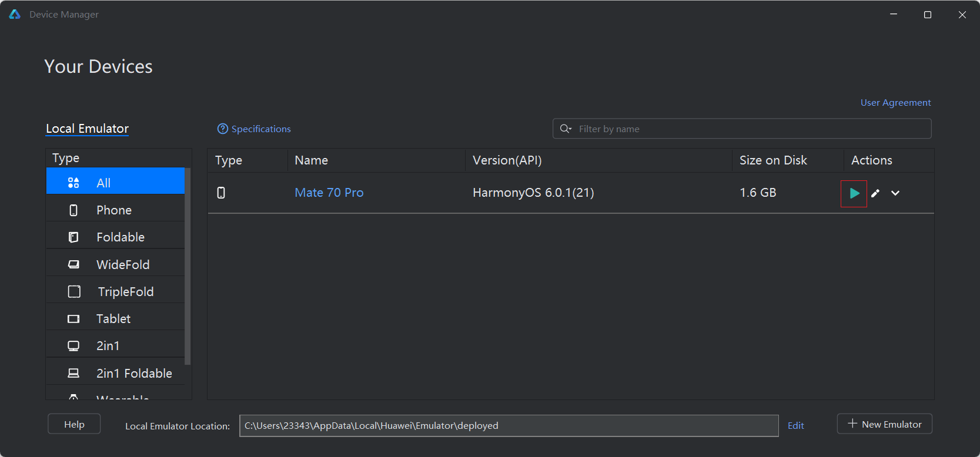Click the search magnifier icon in filter box
The width and height of the screenshot is (980, 457).
(x=566, y=129)
